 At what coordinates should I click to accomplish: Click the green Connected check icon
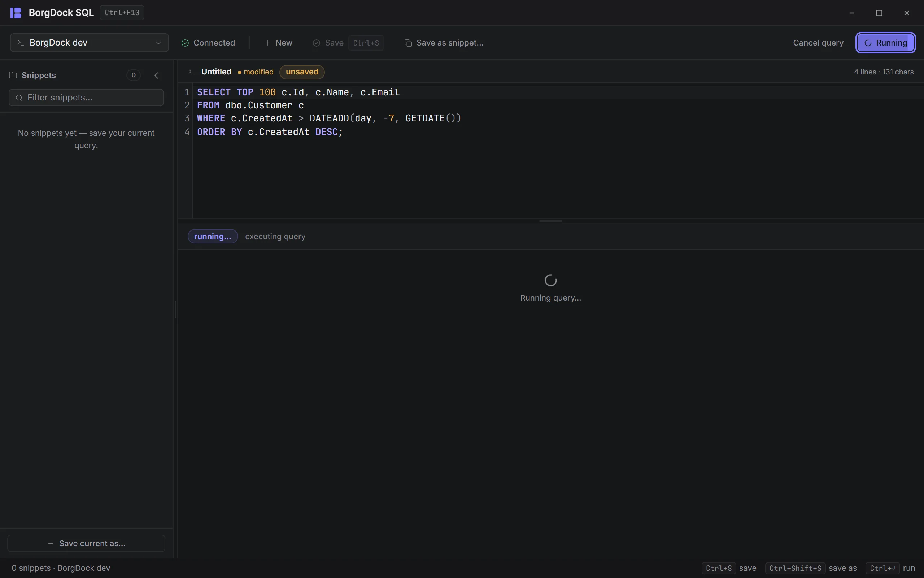tap(185, 43)
